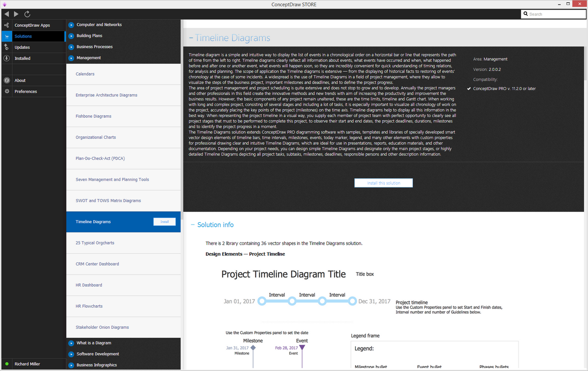This screenshot has width=588, height=371.
Task: Expand the Computer and Networks category
Action: point(71,25)
